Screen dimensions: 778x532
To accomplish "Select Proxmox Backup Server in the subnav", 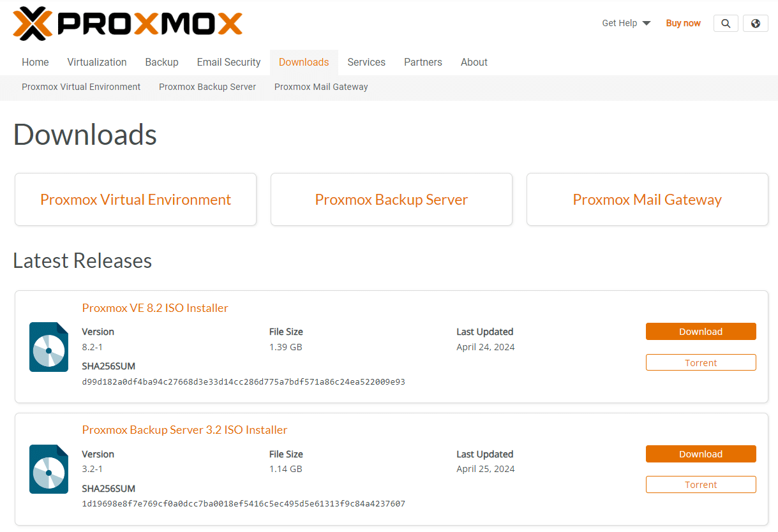I will point(207,87).
